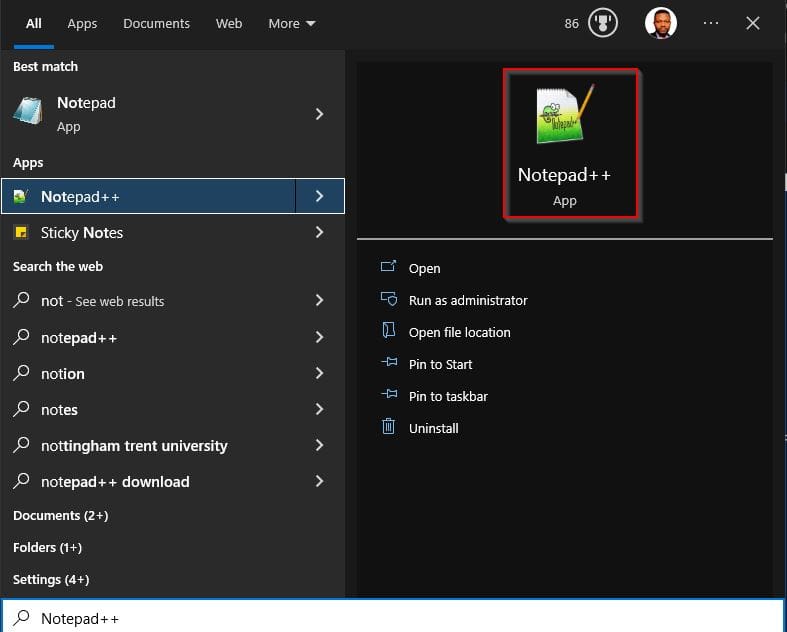Select Sticky Notes app label
The image size is (787, 632).
click(x=82, y=233)
